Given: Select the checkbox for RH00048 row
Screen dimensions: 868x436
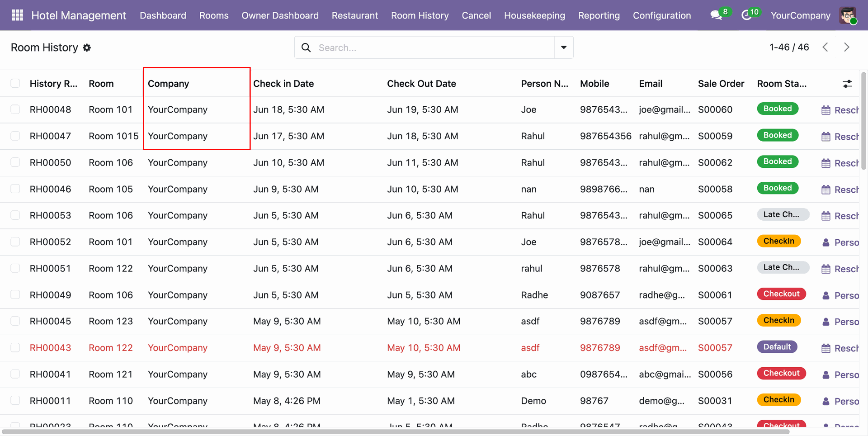Looking at the screenshot, I should coord(15,109).
